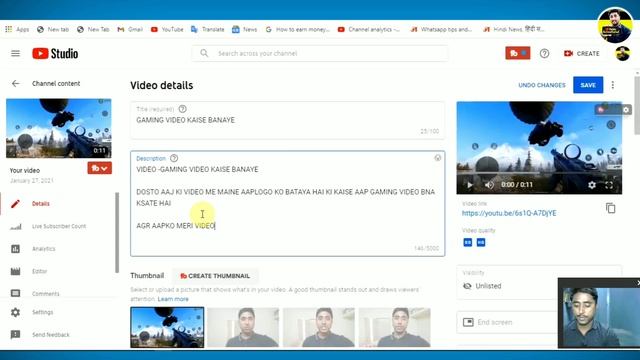Screen dimensions: 640x360
Task: Open the hamburger navigation menu
Action: [16, 53]
